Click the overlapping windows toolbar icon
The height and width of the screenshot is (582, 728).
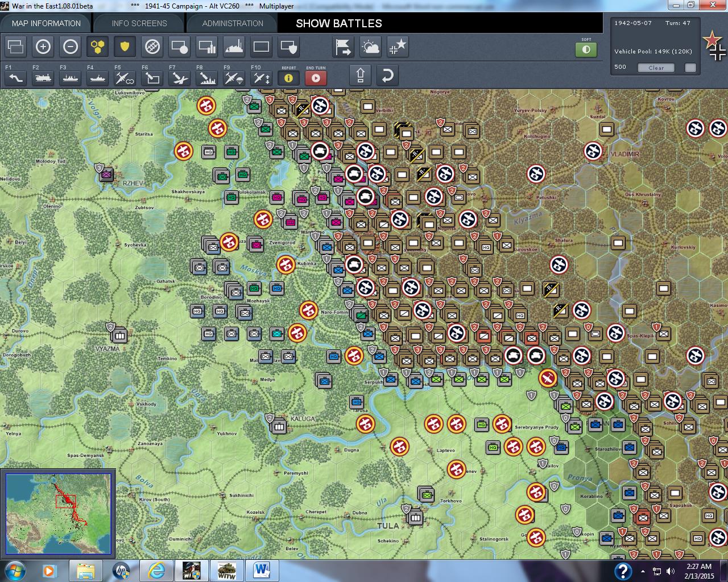(15, 47)
